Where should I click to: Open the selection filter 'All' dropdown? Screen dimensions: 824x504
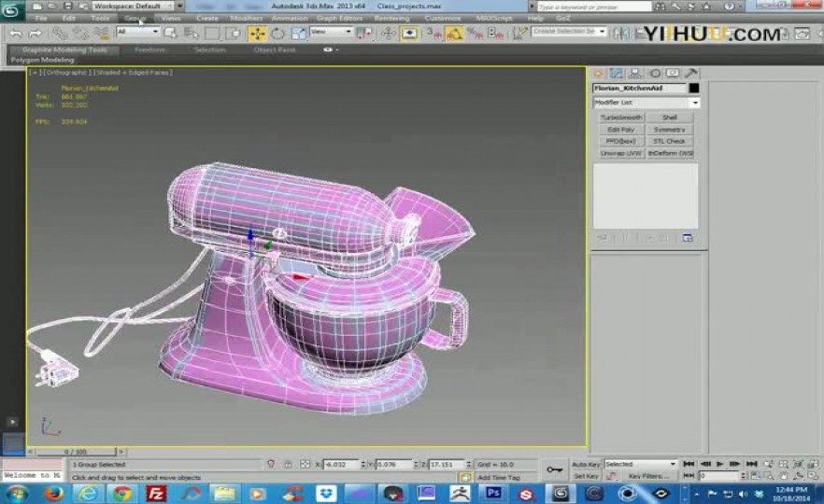click(x=137, y=32)
